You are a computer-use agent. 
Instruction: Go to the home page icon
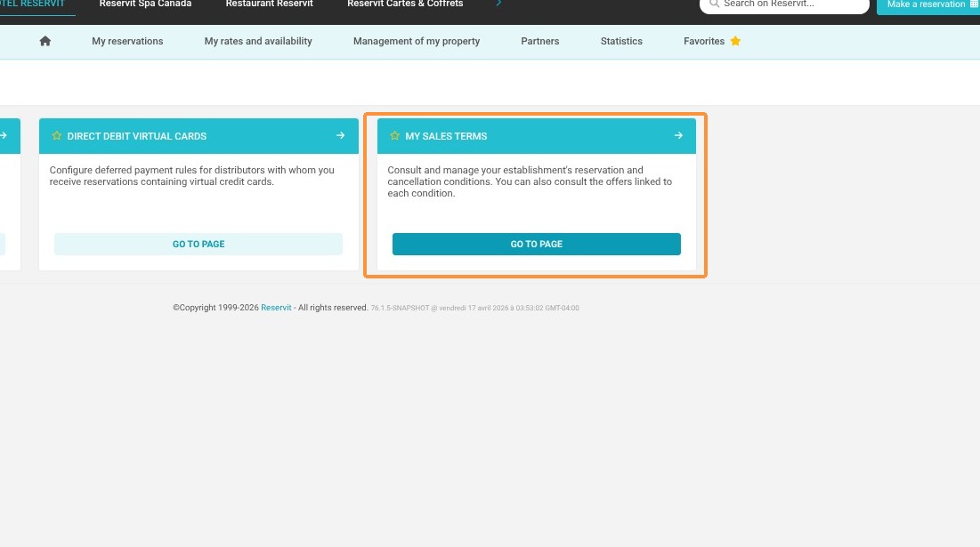45,41
